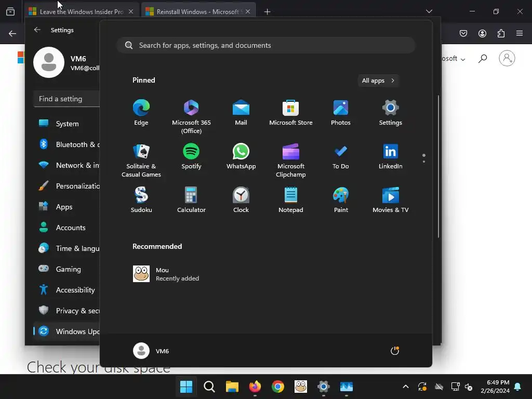Open the Firefox hamburger menu
The height and width of the screenshot is (399, 532).
[520, 33]
